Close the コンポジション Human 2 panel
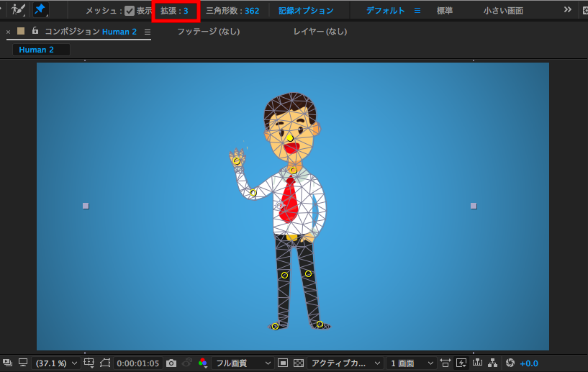Image resolution: width=588 pixels, height=372 pixels. (8, 32)
